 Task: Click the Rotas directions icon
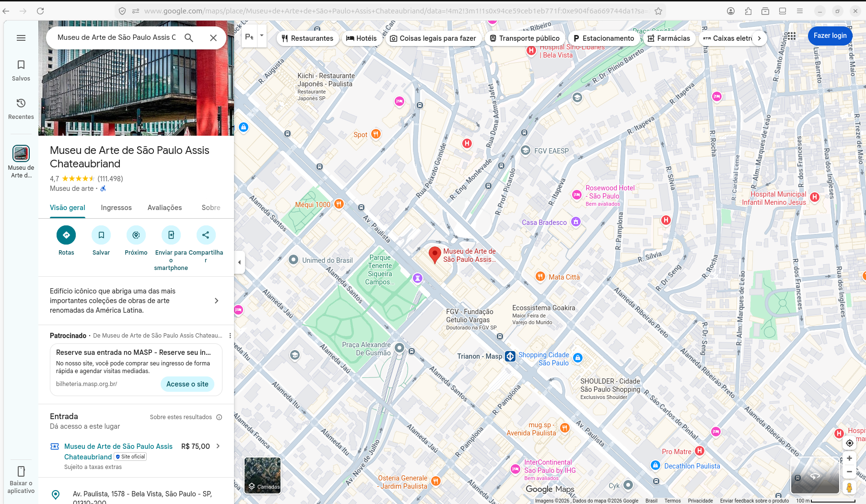(x=66, y=235)
